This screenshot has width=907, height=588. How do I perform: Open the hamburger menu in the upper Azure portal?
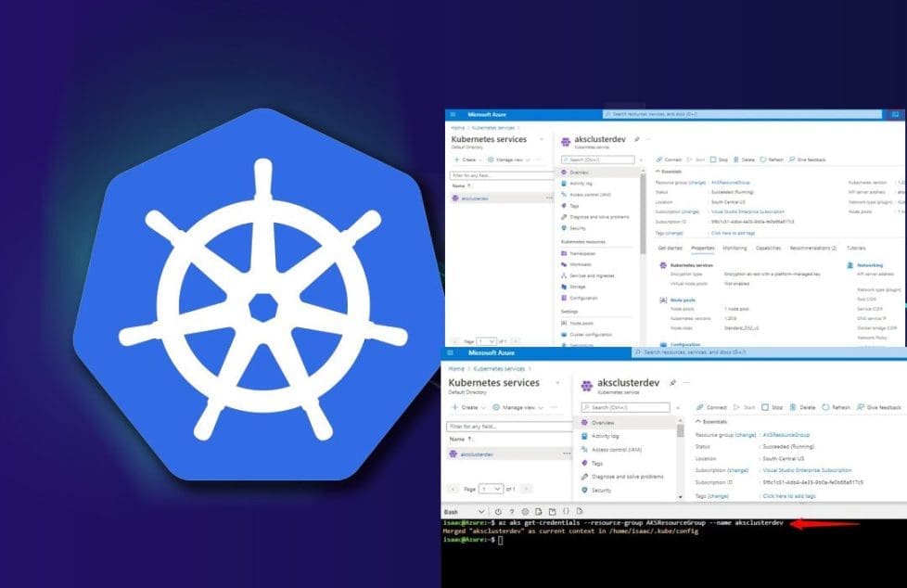point(453,115)
